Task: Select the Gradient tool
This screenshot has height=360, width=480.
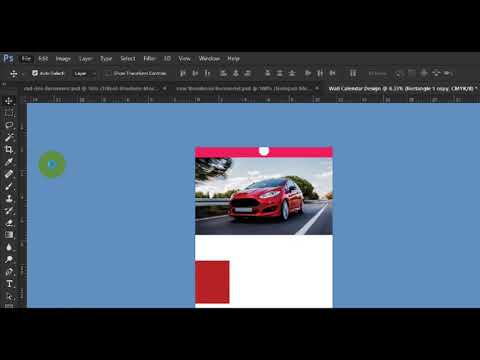Action: tap(9, 235)
